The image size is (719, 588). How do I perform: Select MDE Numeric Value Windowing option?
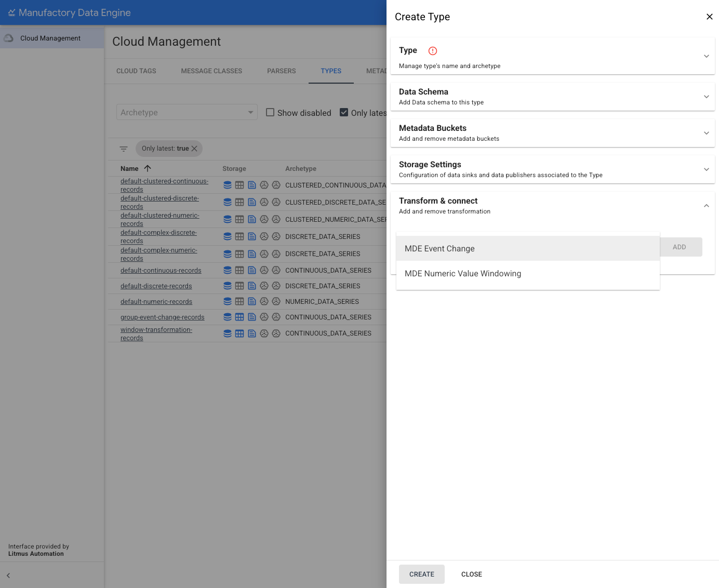click(x=462, y=274)
